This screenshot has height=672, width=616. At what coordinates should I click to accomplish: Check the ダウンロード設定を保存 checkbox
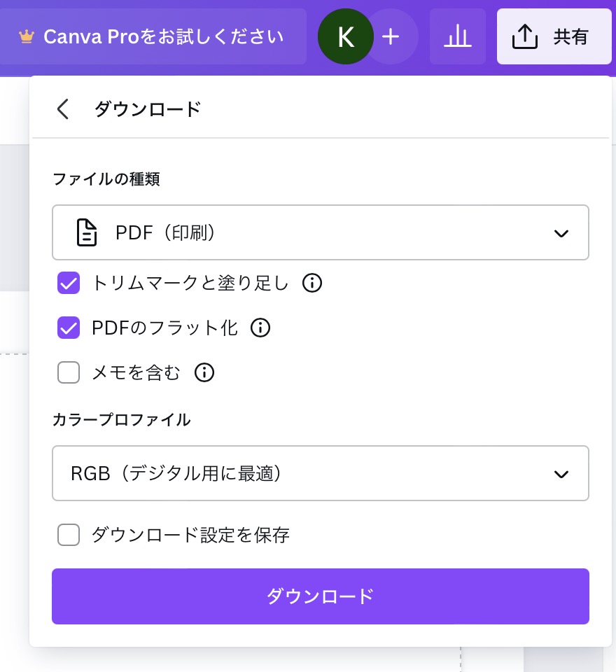[69, 535]
